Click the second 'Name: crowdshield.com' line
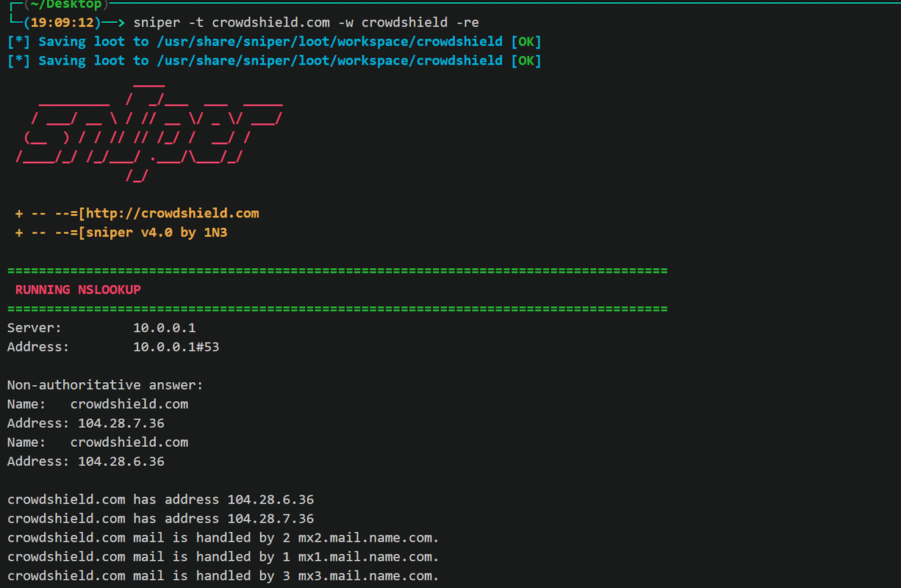This screenshot has height=588, width=901. (x=98, y=442)
